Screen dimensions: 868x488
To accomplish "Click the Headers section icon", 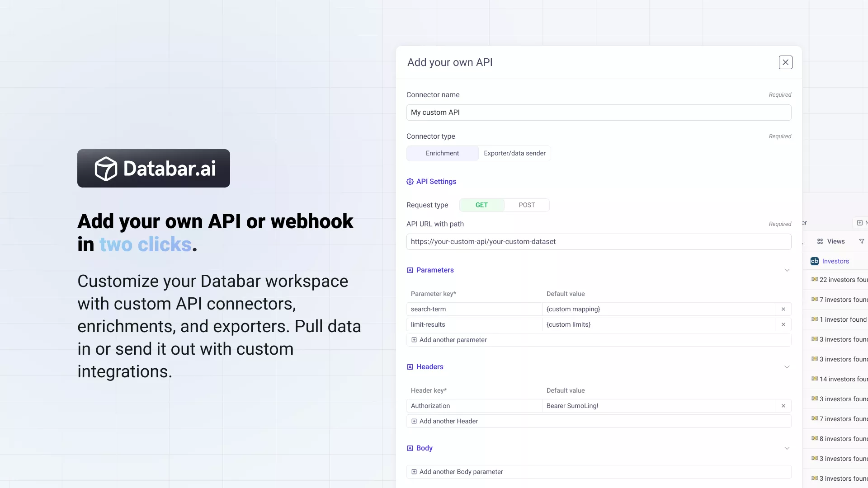I will coord(410,367).
